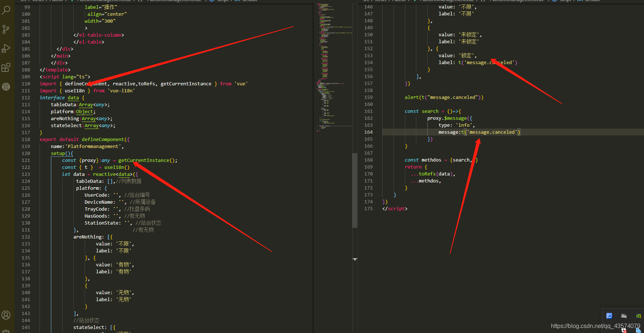Click 'reactive<data>' on line 123
The image size is (644, 333).
click(113, 174)
